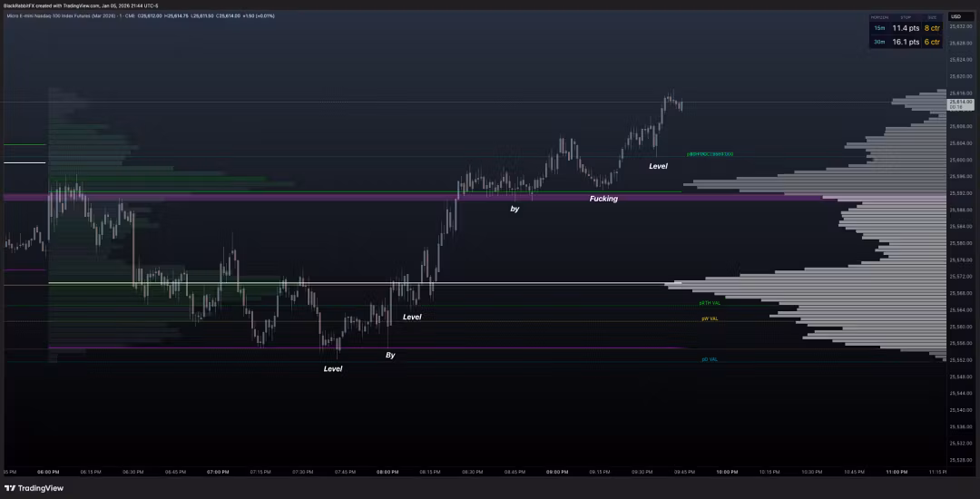Click the current price label 25,614.00
This screenshot has width=980, height=499.
tap(960, 102)
